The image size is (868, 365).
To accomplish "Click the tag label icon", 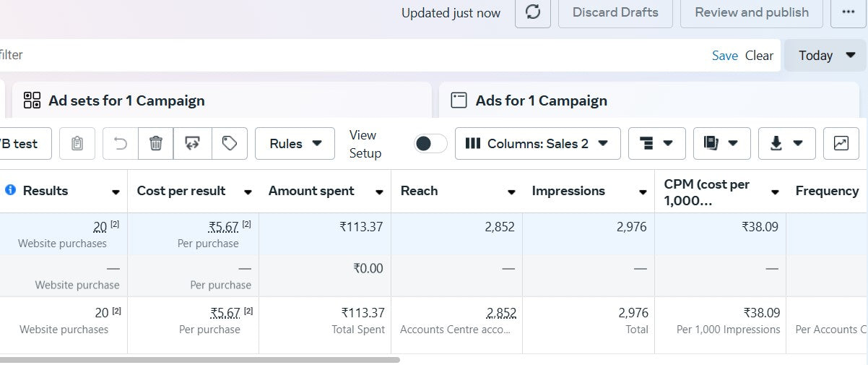I will 230,144.
